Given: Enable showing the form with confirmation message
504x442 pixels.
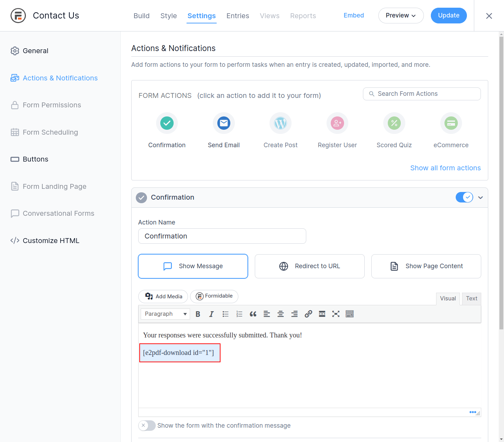Looking at the screenshot, I should pyautogui.click(x=147, y=426).
